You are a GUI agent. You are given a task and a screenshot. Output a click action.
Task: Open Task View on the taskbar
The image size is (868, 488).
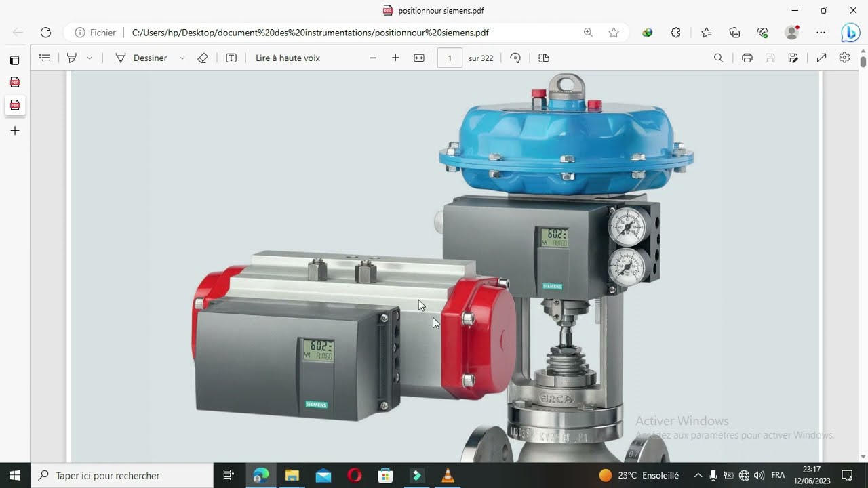tap(229, 476)
